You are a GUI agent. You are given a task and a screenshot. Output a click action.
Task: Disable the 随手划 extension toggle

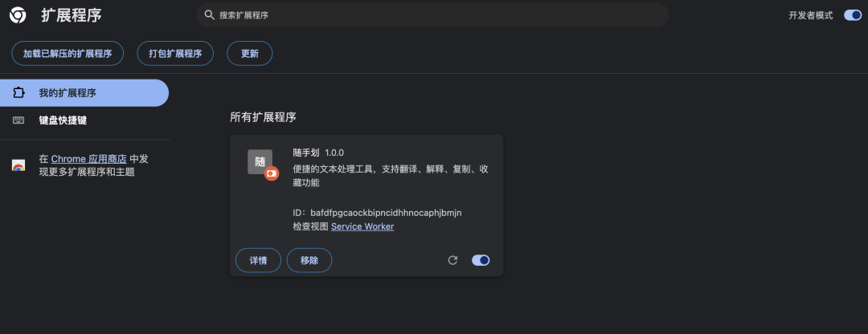click(x=481, y=260)
